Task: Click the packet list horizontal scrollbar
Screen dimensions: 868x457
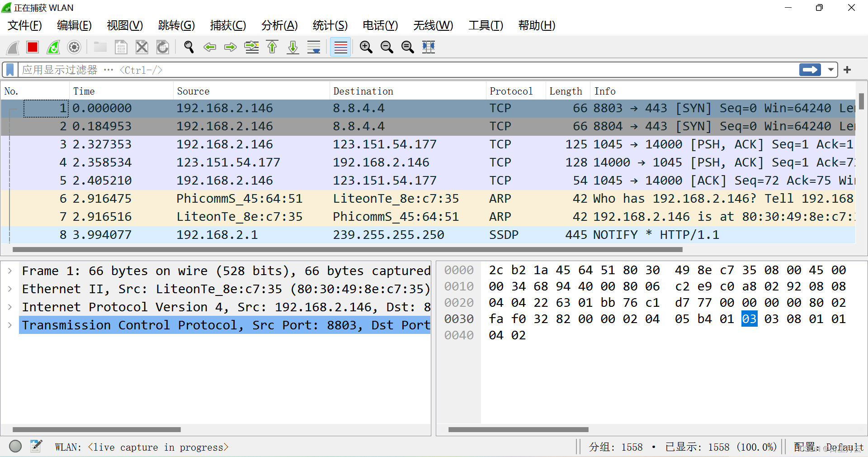Action: tap(347, 249)
